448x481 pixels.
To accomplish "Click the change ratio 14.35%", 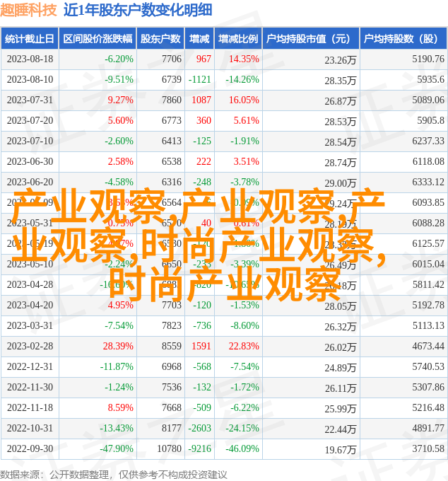I will (244, 59).
